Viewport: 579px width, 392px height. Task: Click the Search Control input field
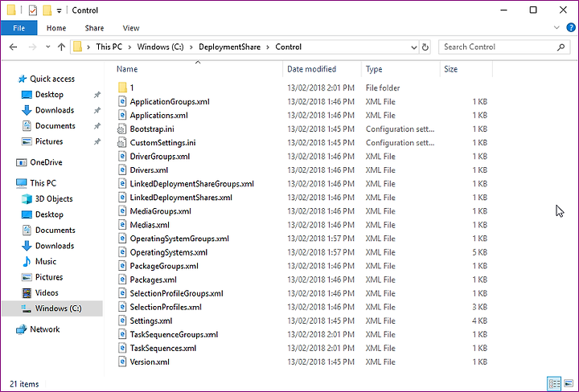[497, 47]
